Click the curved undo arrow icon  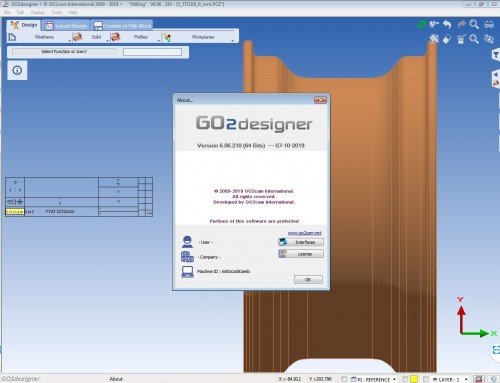point(447,24)
